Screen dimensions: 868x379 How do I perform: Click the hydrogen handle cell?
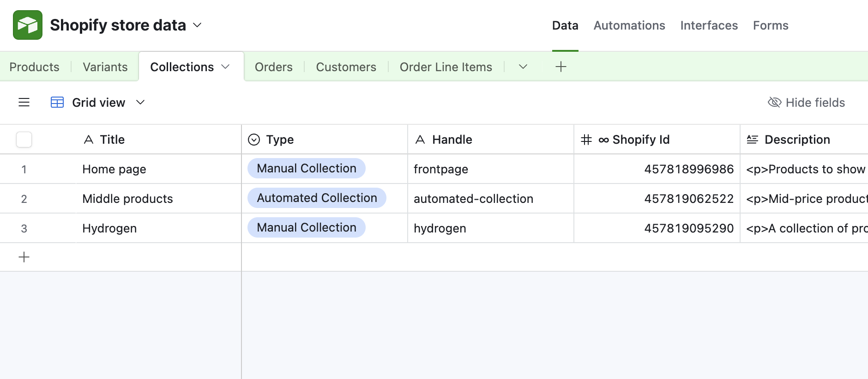[491, 228]
